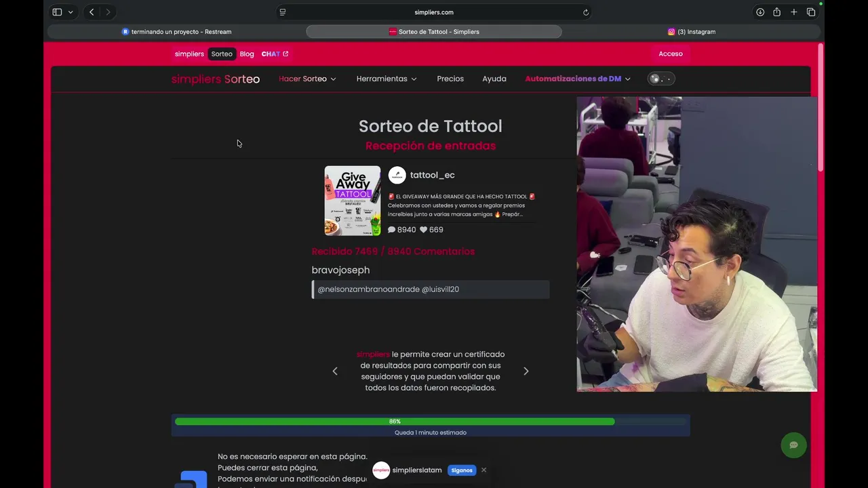Dismiss the simplierslatam follow banner
Viewport: 868px width, 488px height.
(484, 470)
